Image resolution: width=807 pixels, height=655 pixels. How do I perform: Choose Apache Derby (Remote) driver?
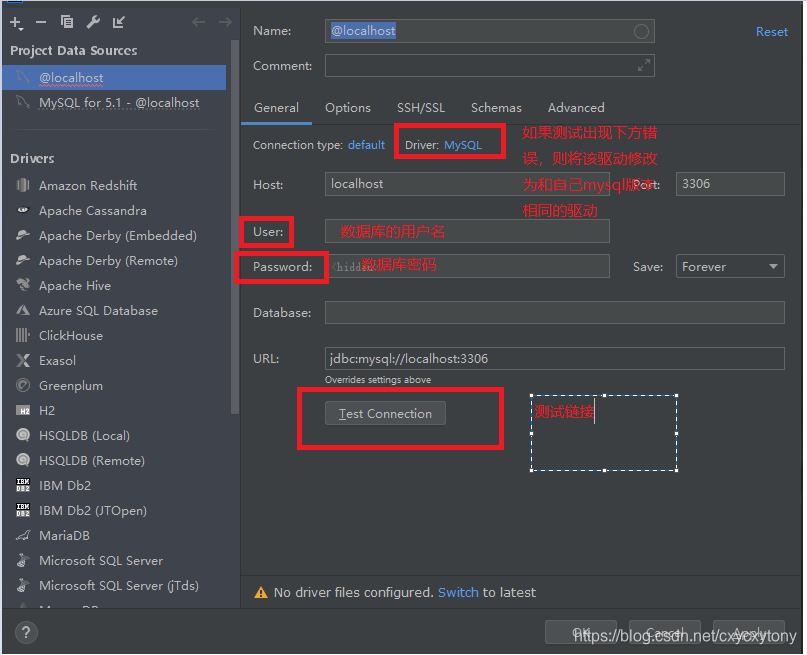(x=108, y=261)
